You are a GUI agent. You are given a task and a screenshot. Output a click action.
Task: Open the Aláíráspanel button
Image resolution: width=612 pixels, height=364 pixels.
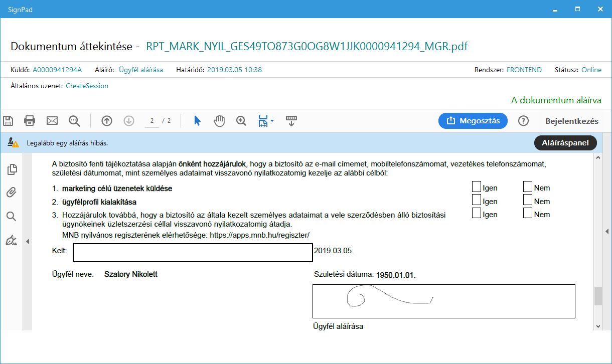tap(565, 143)
